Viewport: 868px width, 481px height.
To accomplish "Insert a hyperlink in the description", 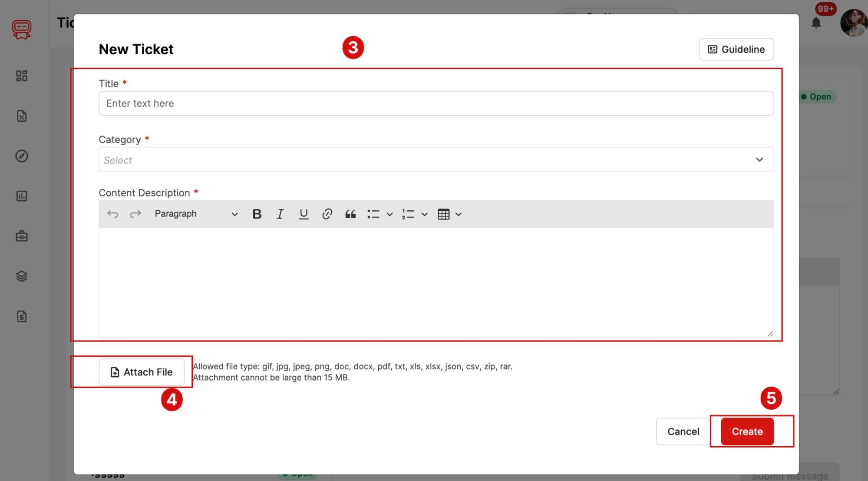I will click(327, 213).
